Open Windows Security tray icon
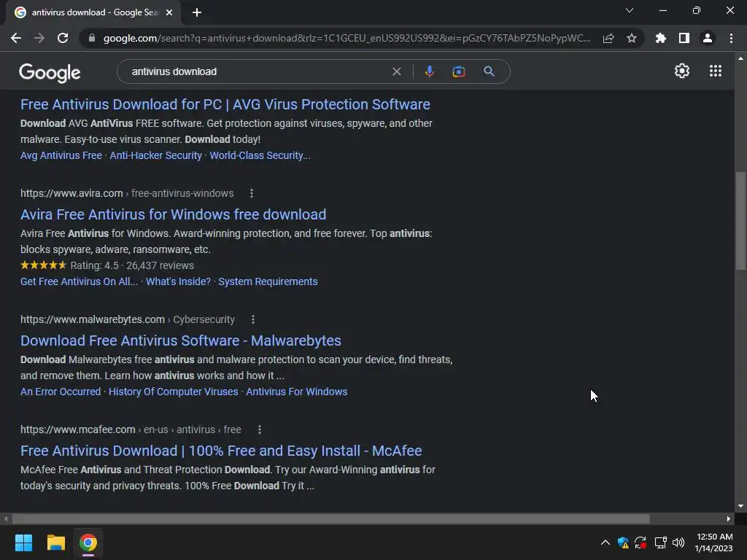The width and height of the screenshot is (747, 560). [623, 542]
